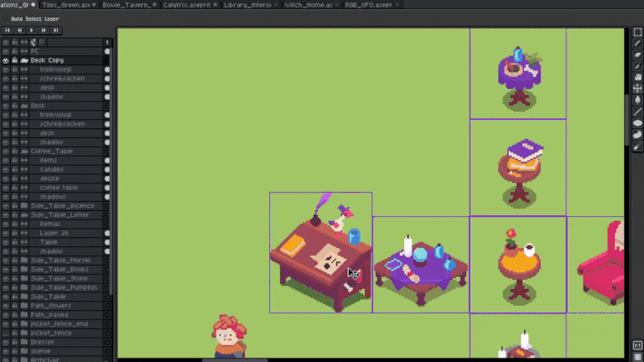This screenshot has height=362, width=644.
Task: Jump to the first frame button
Action: [8, 30]
